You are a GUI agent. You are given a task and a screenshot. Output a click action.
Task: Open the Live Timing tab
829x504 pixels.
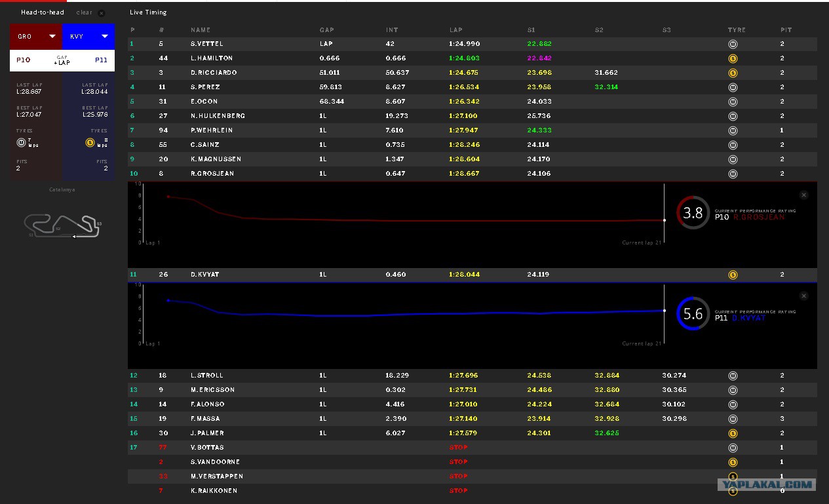(x=148, y=12)
